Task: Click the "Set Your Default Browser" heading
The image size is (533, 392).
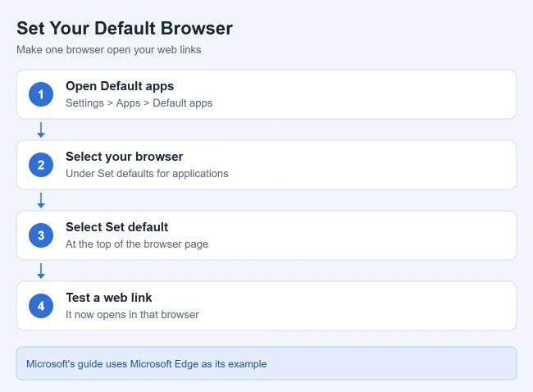Action: tap(125, 28)
